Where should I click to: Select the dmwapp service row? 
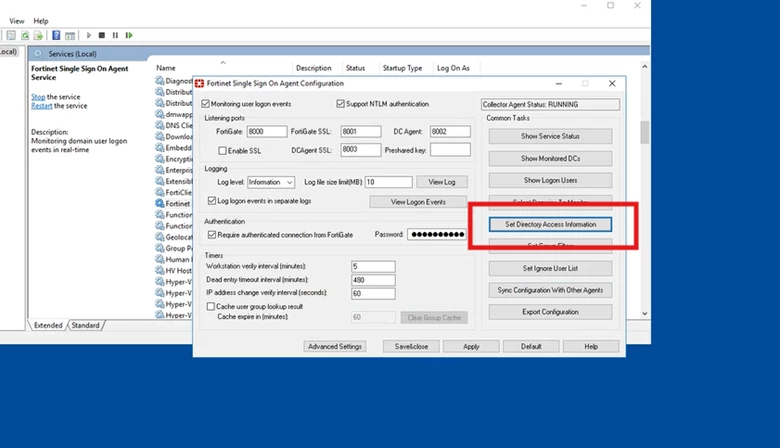[x=174, y=114]
